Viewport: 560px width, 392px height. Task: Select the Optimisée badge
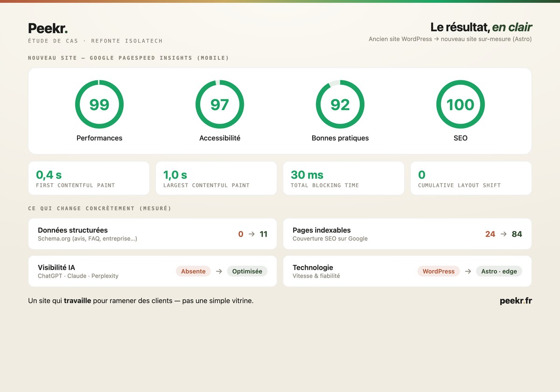247,271
